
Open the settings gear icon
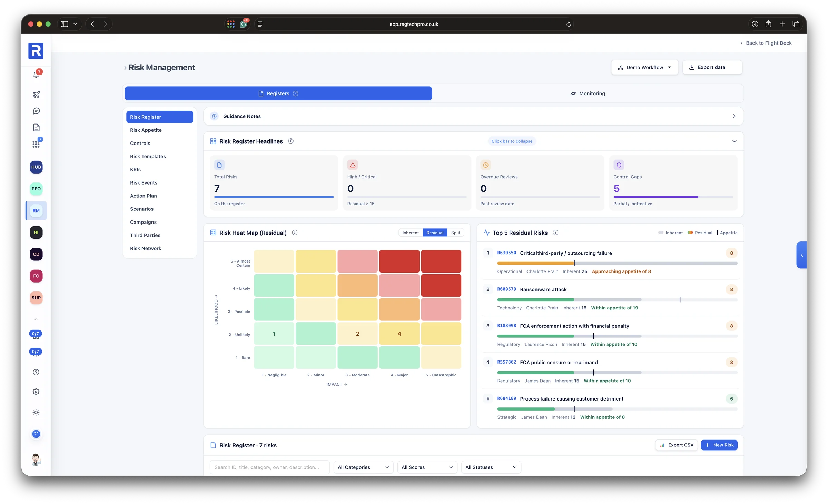pyautogui.click(x=36, y=392)
